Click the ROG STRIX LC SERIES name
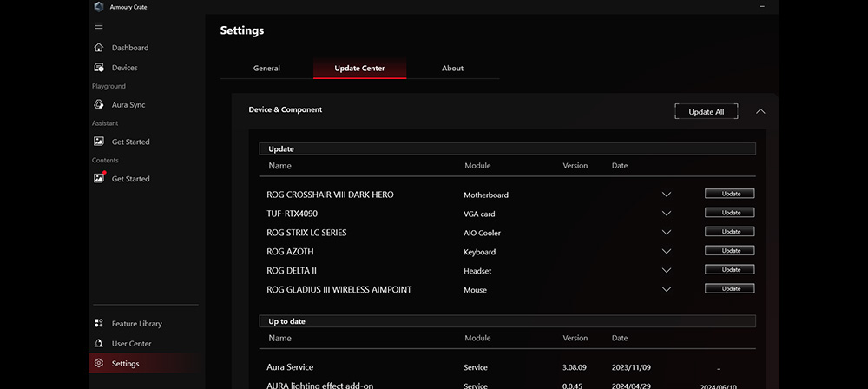868x389 pixels. click(x=306, y=232)
